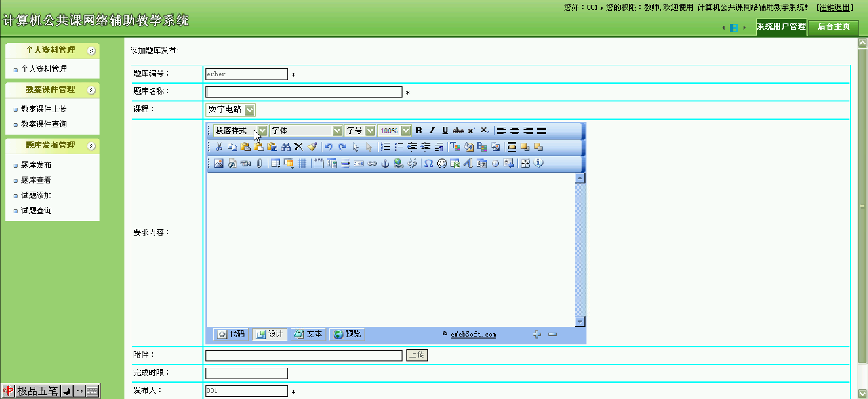Insert an image via picture icon
This screenshot has height=399, width=868.
coord(219,163)
